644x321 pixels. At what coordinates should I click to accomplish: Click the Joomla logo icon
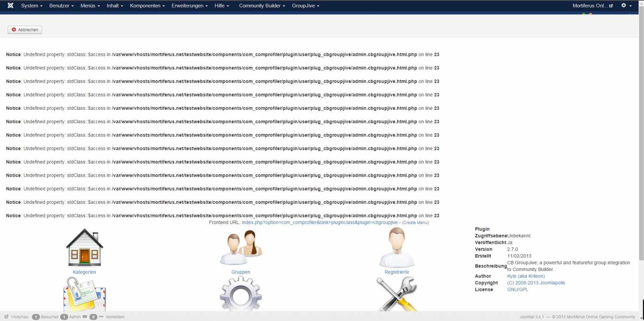point(10,6)
